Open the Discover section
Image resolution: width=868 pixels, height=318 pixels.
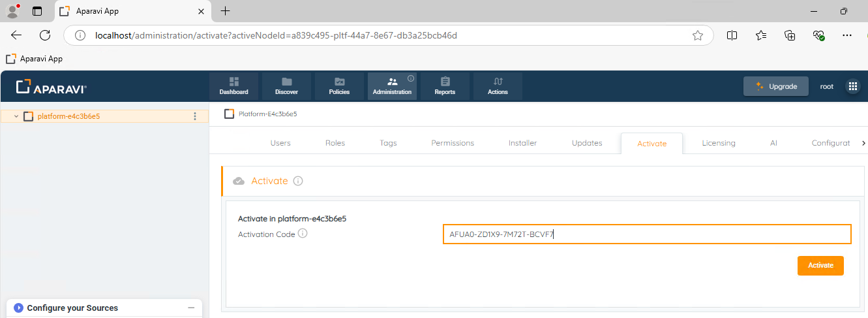point(286,86)
